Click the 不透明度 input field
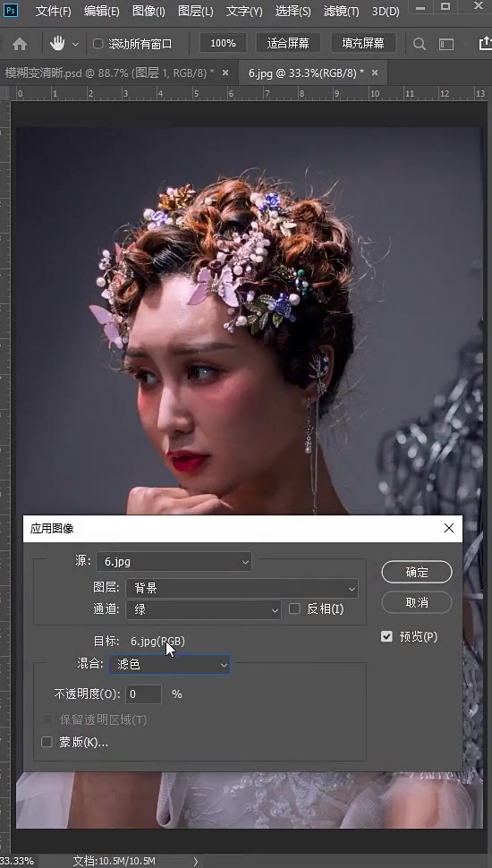 (144, 694)
